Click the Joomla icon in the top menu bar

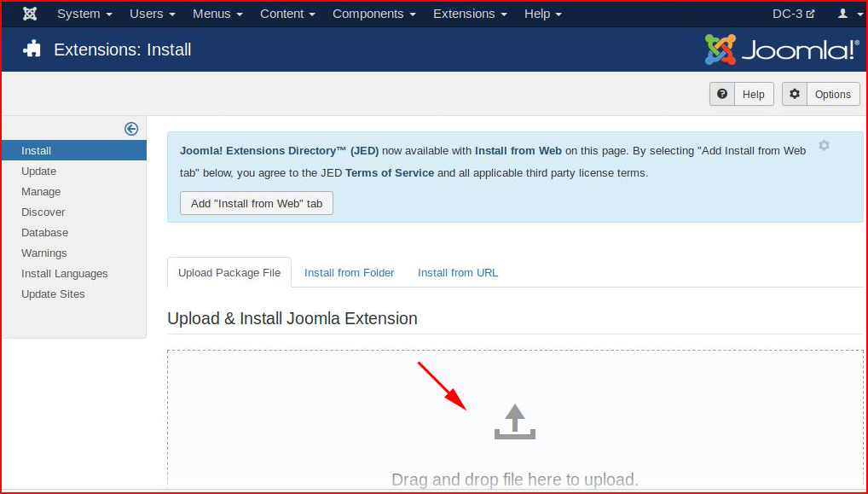30,14
